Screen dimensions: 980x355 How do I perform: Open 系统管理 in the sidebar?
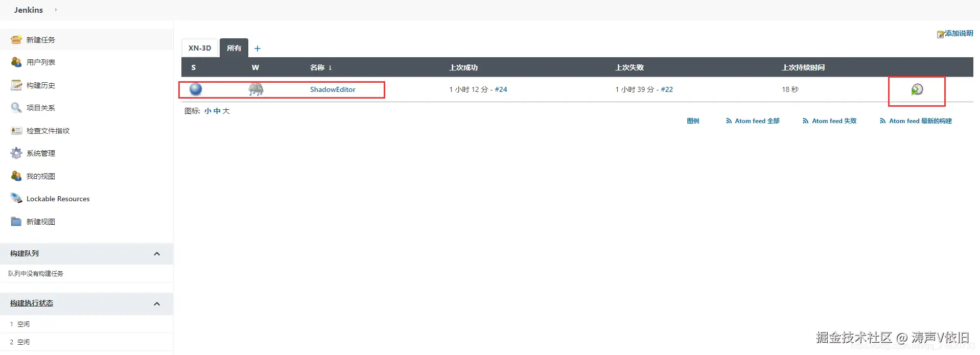[x=41, y=153]
